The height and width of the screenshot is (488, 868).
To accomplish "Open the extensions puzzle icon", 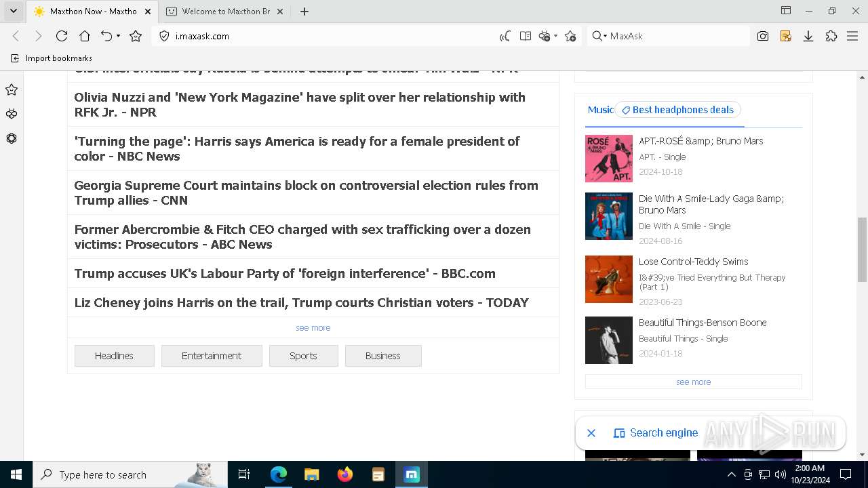I will (831, 36).
